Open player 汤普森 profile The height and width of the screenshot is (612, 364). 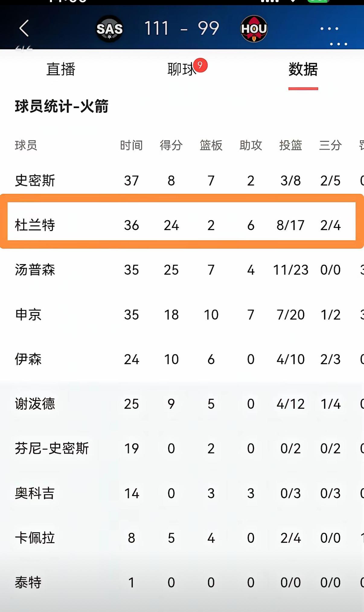tap(35, 270)
